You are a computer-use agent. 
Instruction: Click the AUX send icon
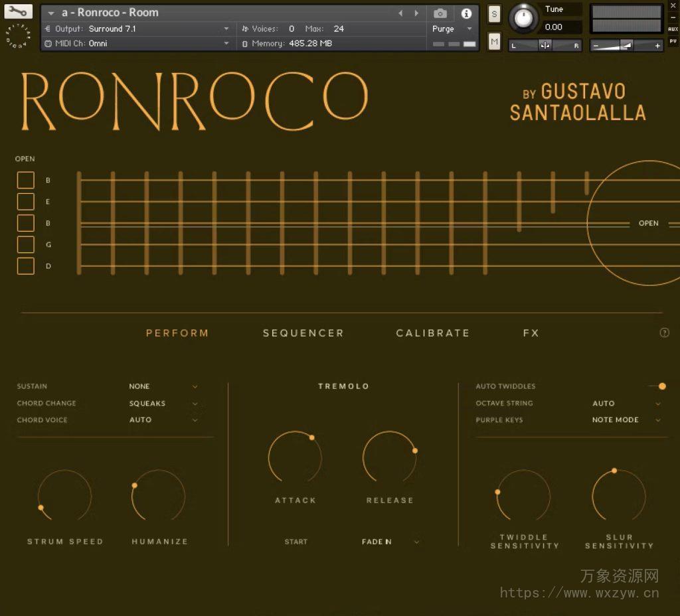pyautogui.click(x=673, y=29)
